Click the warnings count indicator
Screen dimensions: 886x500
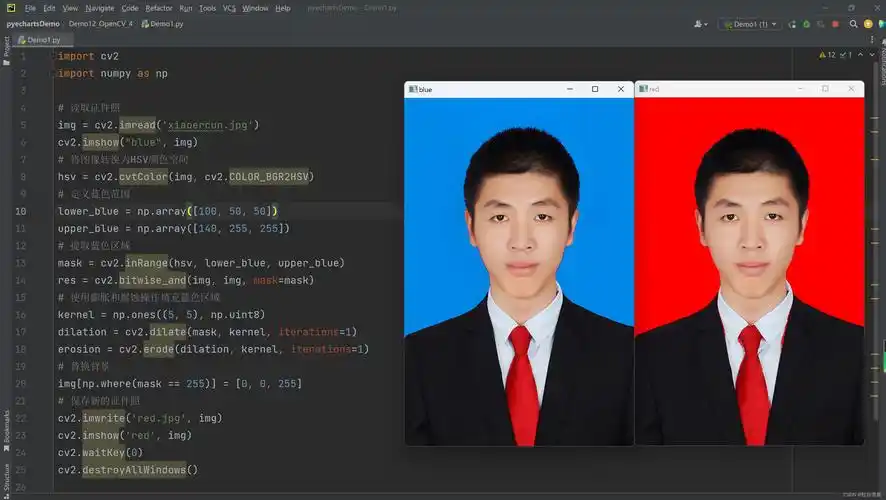827,55
